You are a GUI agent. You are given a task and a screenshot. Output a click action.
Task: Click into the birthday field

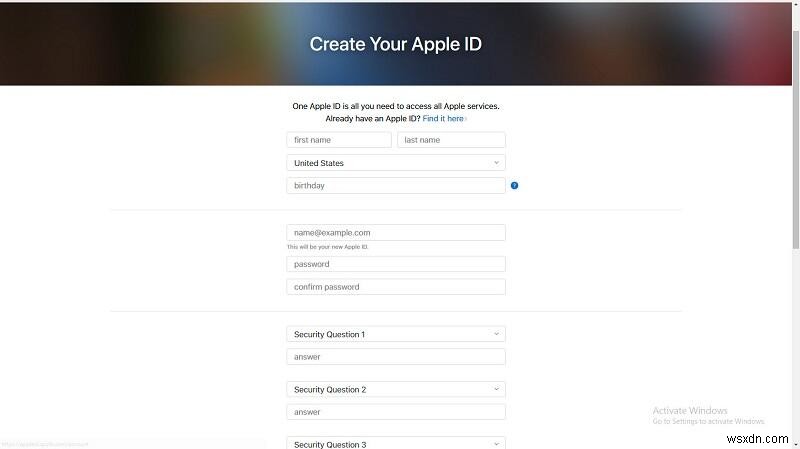[x=396, y=185]
